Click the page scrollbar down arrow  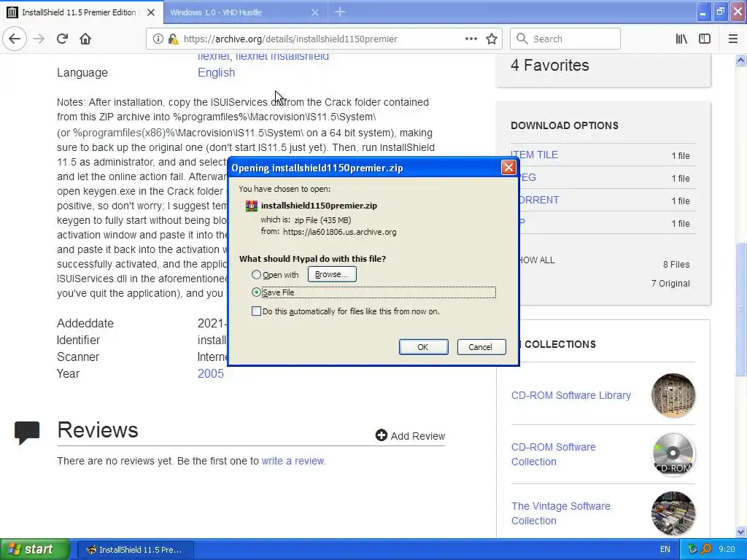pyautogui.click(x=741, y=532)
